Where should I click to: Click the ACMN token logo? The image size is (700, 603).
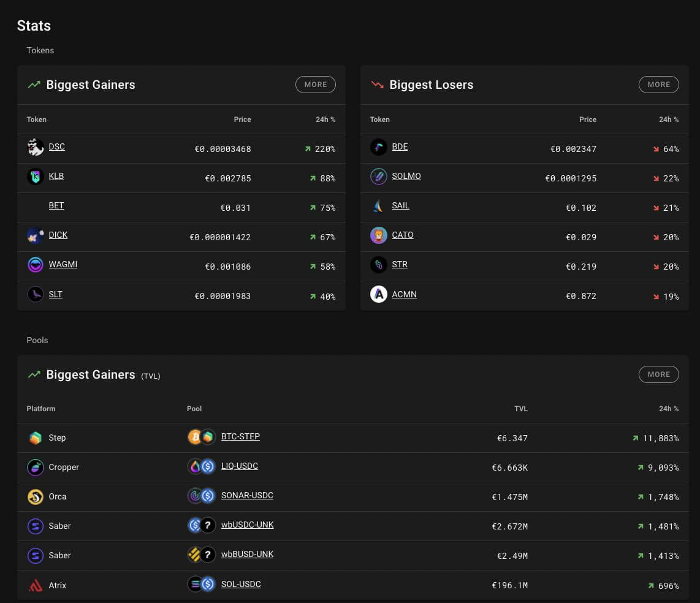click(379, 295)
